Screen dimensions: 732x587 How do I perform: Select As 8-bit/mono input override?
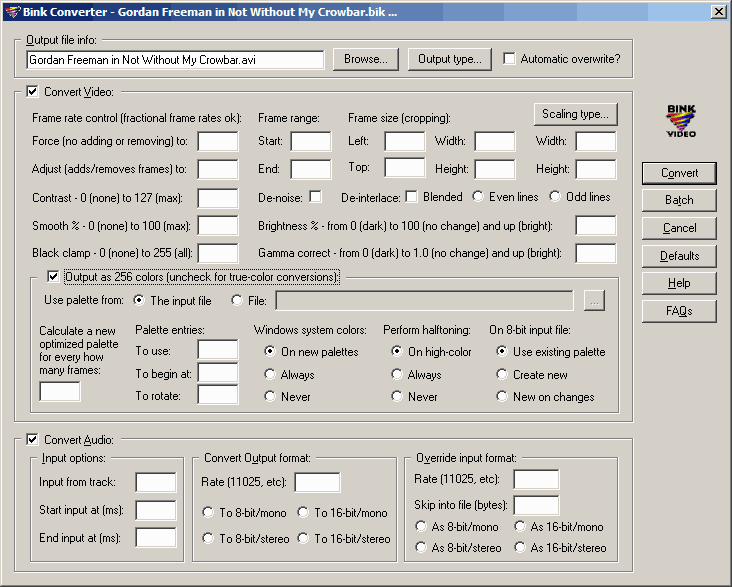pyautogui.click(x=421, y=526)
